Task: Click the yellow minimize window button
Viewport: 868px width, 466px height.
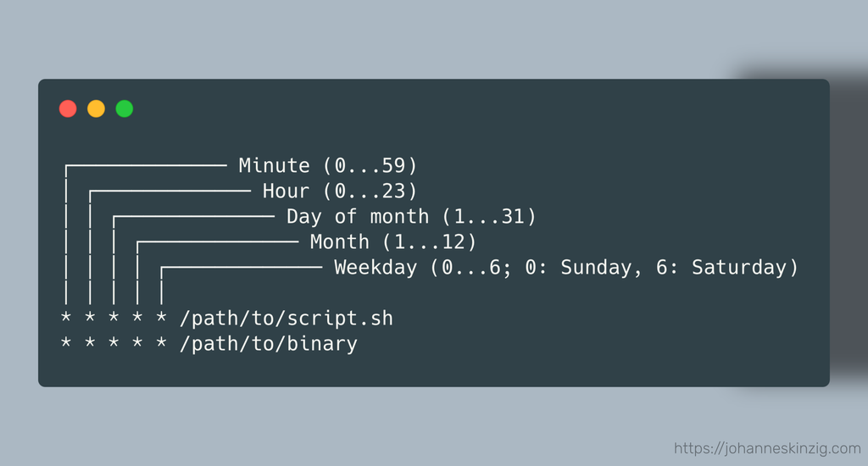Action: (97, 108)
